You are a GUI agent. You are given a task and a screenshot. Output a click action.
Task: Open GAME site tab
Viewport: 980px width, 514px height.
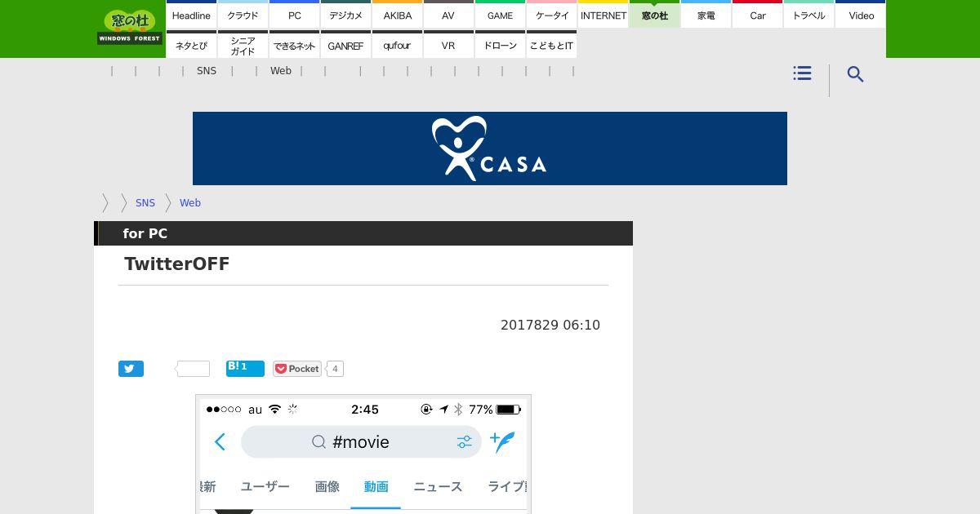(x=500, y=15)
